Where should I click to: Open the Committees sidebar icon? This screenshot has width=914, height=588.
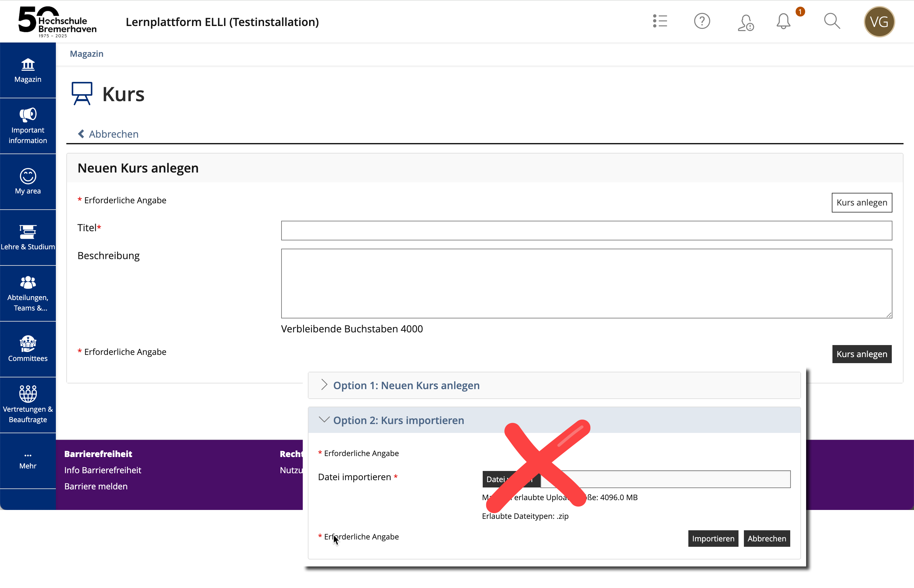click(28, 344)
